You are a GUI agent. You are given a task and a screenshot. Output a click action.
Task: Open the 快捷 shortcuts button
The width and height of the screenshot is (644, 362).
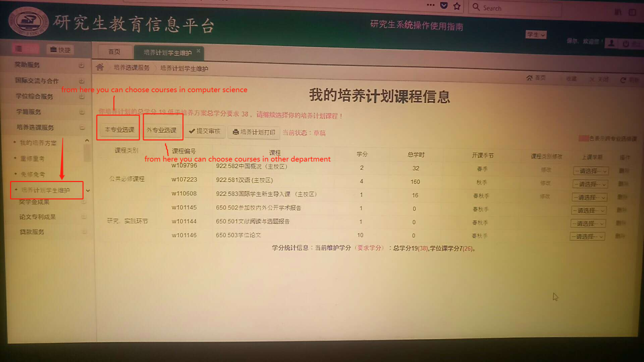61,50
